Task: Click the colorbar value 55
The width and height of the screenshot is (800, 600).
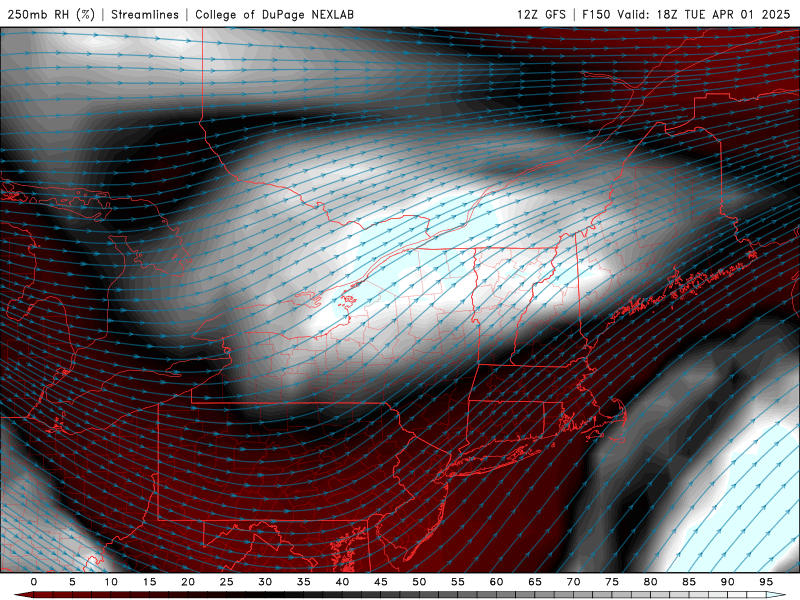Action: point(458,582)
